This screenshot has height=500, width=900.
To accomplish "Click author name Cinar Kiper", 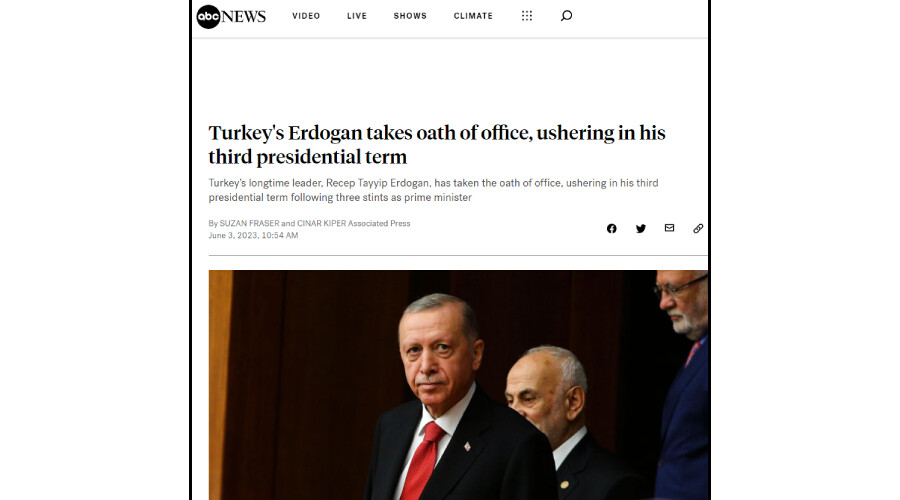I will tap(321, 223).
